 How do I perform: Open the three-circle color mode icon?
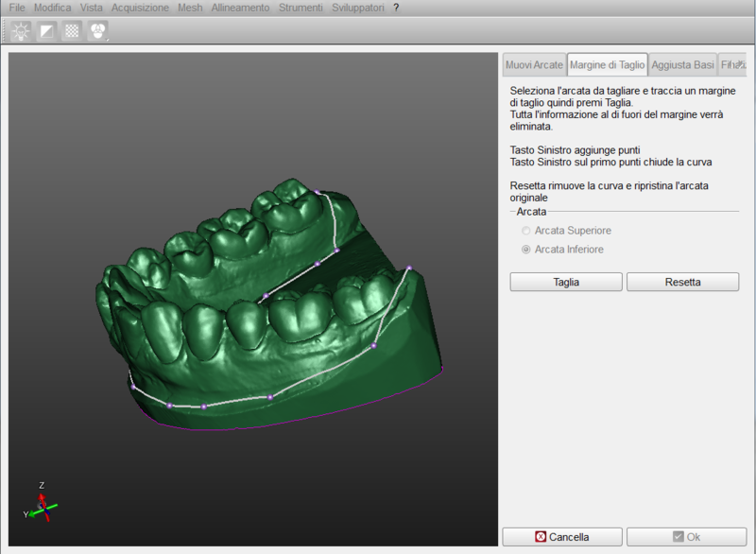click(x=97, y=31)
